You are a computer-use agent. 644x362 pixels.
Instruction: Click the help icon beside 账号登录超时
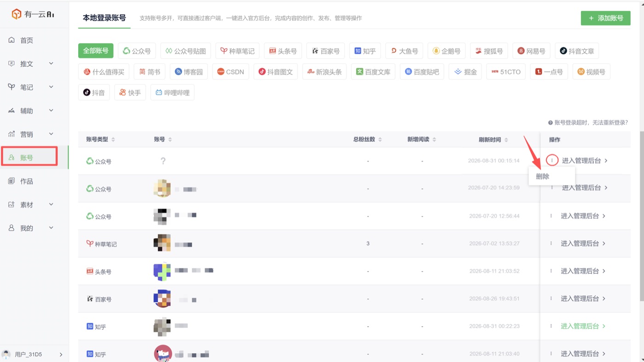pos(550,123)
